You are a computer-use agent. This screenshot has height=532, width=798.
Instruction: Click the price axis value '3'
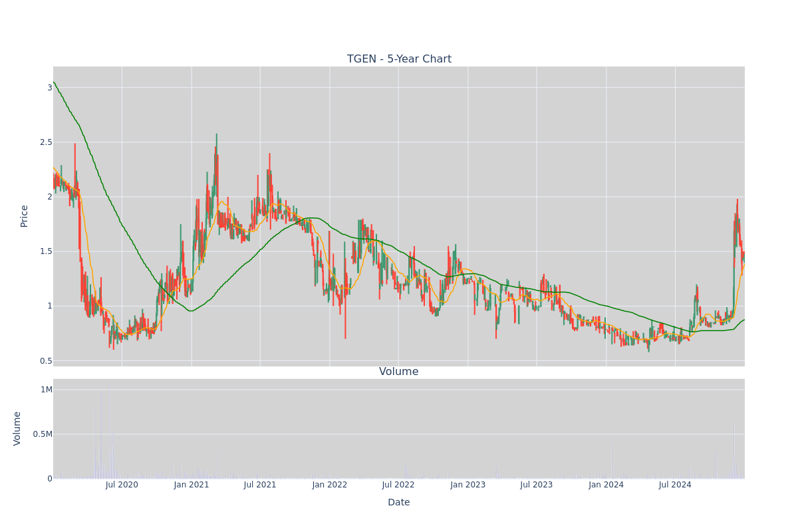pos(49,88)
